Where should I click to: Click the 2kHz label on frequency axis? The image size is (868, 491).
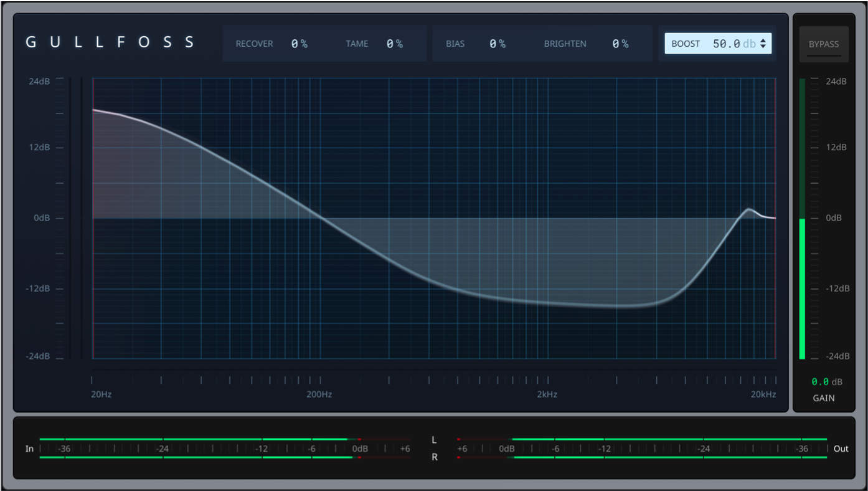coord(547,394)
